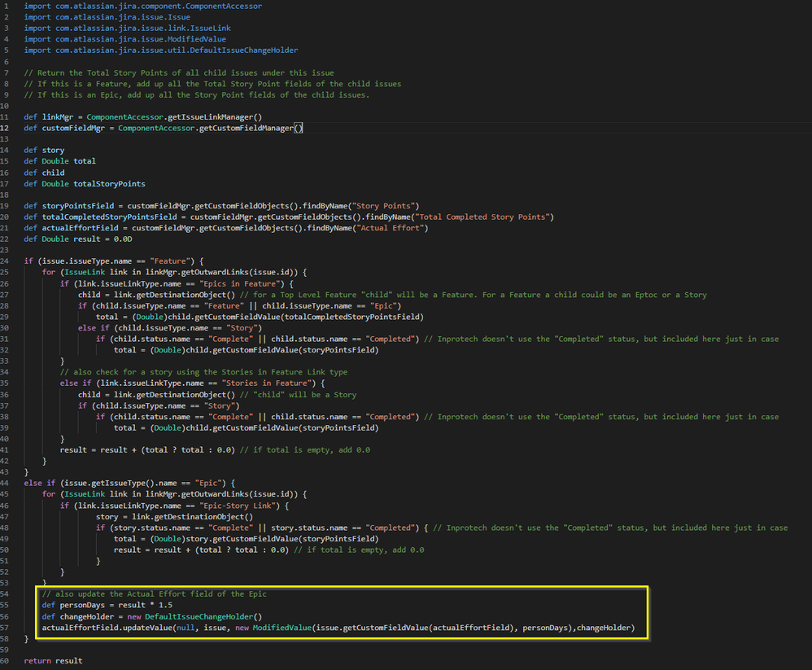Viewport: 812px width, 670px height.
Task: Click string "Epics in Feature"
Action: [x=242, y=284]
